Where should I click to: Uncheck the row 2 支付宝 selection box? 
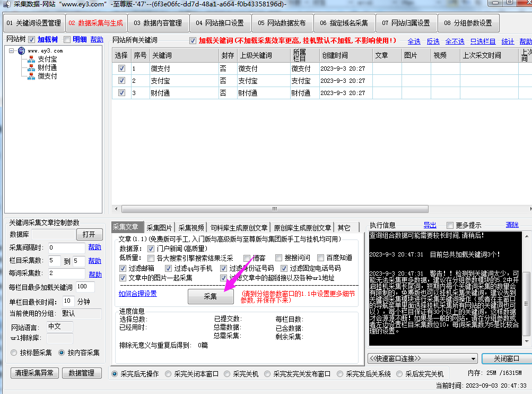click(121, 81)
